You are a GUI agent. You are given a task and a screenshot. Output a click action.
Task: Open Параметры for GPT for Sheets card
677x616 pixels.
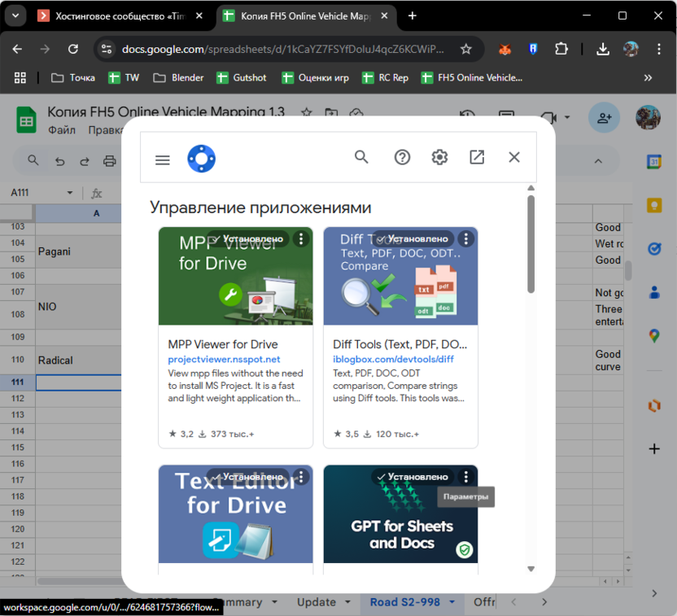click(465, 477)
